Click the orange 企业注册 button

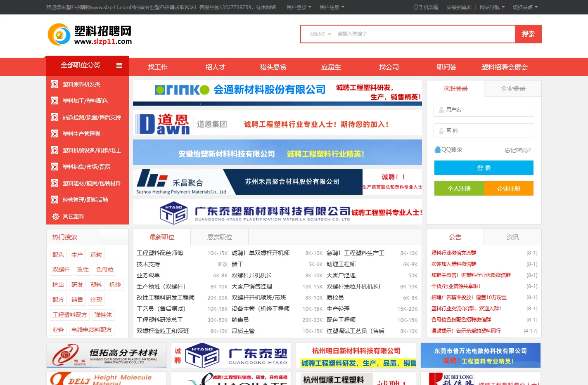(509, 189)
